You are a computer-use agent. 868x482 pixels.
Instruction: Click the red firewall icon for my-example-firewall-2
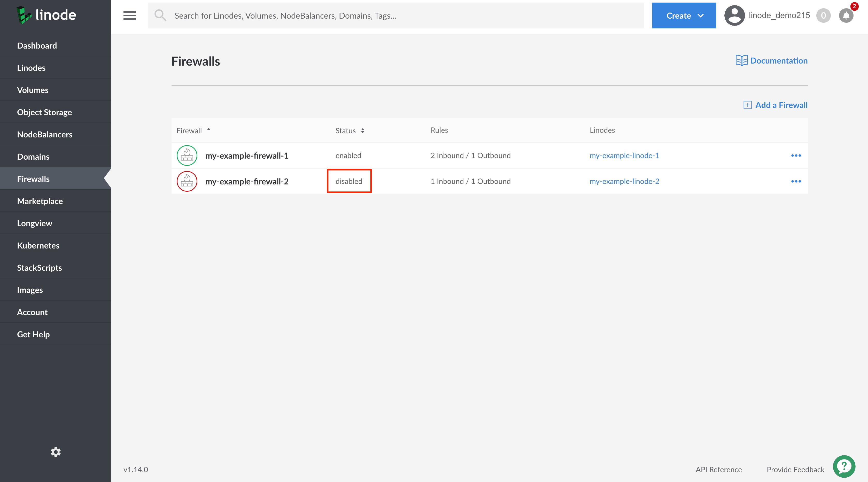[187, 182]
